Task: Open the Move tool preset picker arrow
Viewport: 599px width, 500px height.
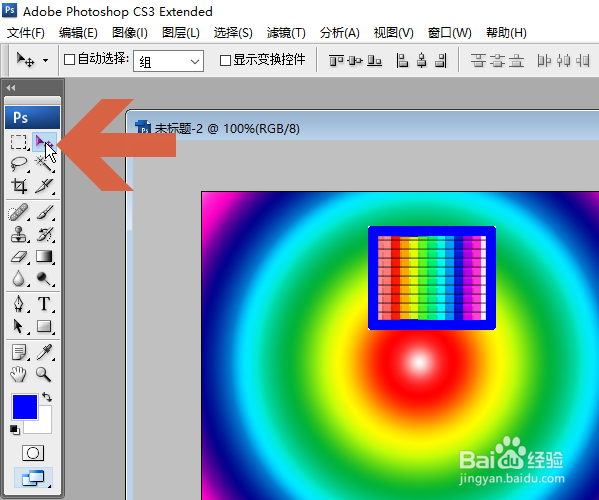Action: (45, 60)
